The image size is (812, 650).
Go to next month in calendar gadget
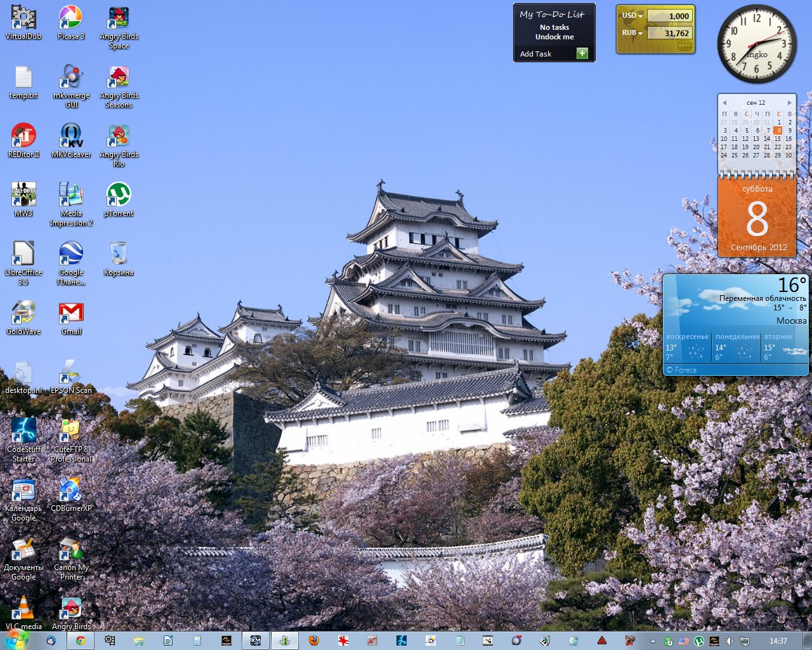(789, 102)
